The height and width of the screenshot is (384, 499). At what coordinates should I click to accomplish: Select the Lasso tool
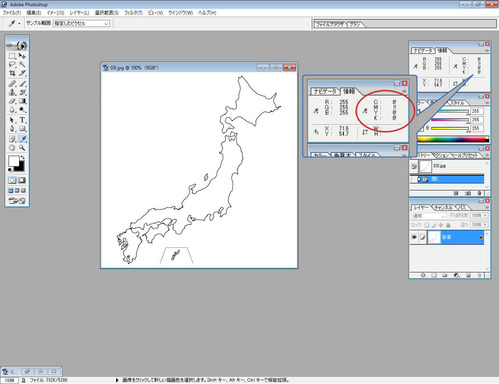pos(12,65)
